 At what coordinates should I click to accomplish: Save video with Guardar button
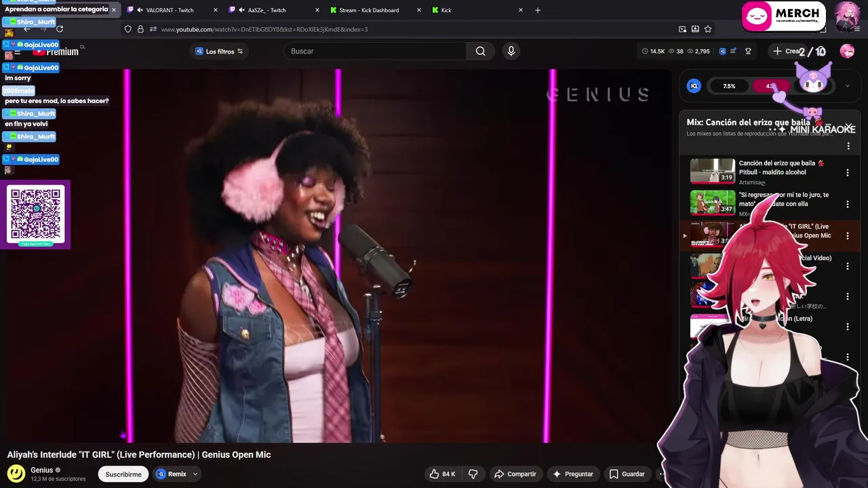[x=627, y=474]
